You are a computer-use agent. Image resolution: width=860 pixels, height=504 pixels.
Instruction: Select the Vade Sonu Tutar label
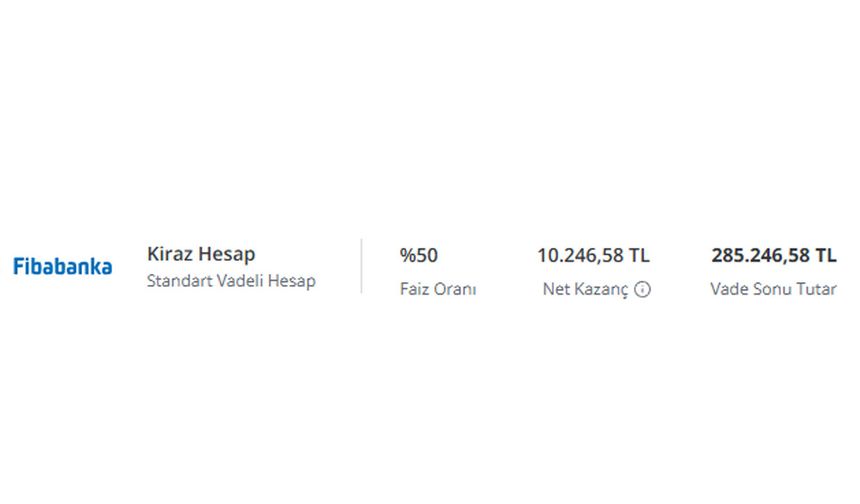pyautogui.click(x=773, y=289)
